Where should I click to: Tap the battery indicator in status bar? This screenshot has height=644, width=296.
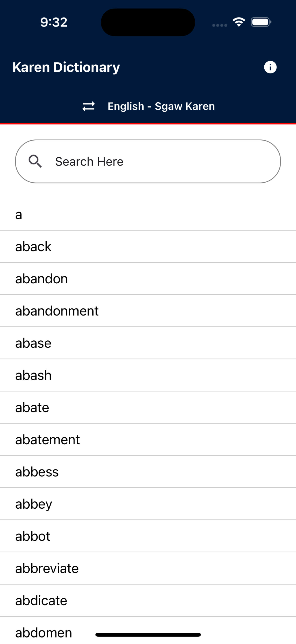pyautogui.click(x=260, y=22)
